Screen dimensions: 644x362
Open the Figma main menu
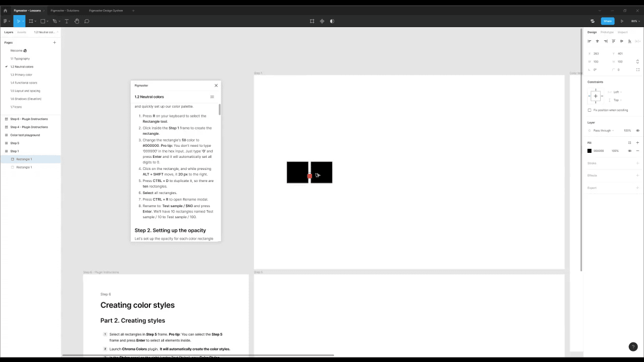point(6,21)
